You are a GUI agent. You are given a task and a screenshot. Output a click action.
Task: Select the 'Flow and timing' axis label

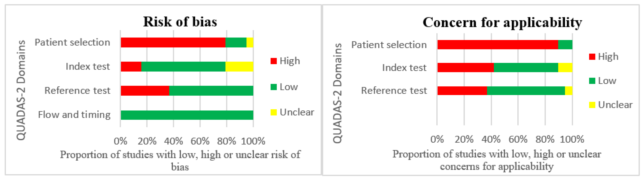(x=74, y=115)
